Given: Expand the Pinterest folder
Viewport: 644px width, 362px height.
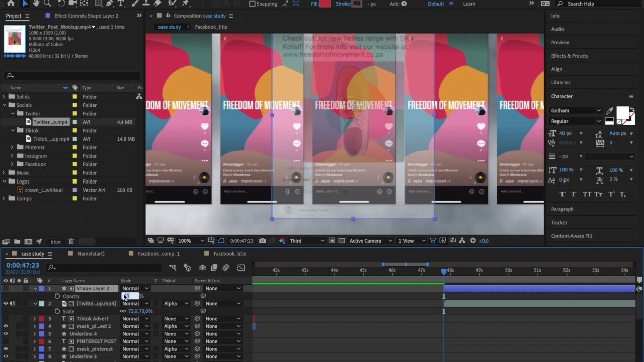Looking at the screenshot, I should pos(12,147).
